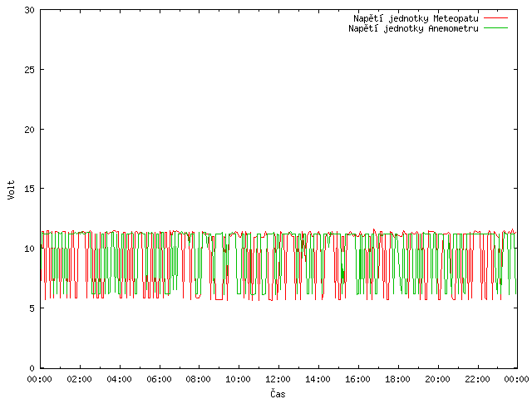Image resolution: width=532 pixels, height=399 pixels.
Task: Click the x-axis label 14:00
Action: point(318,379)
